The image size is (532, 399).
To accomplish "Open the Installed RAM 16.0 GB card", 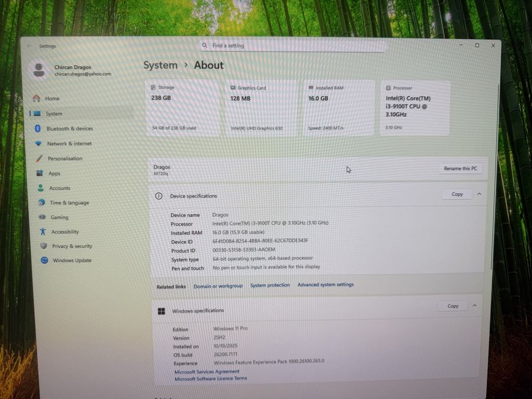I will click(339, 108).
